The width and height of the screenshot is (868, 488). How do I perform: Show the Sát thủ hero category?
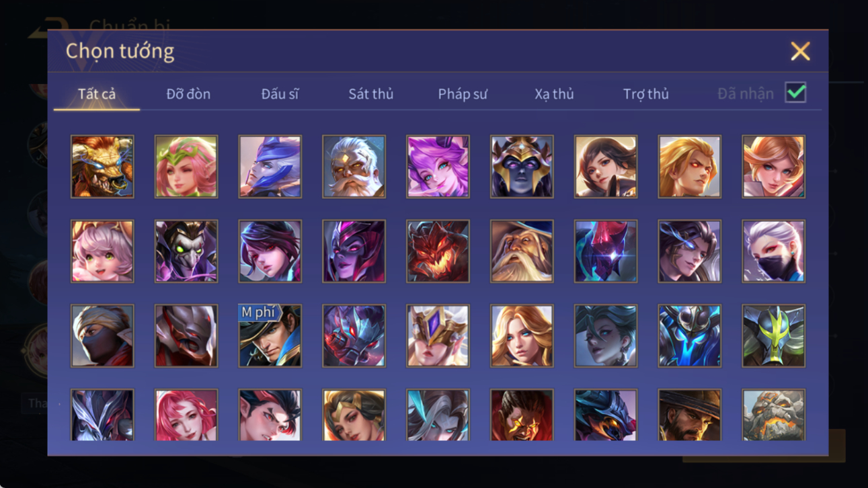[x=370, y=94]
